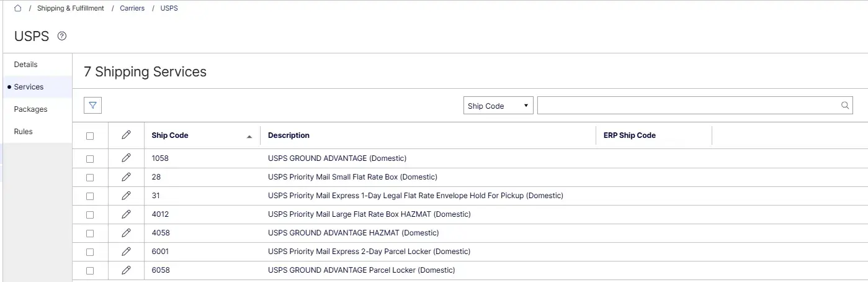Check the box for ship code 1058

(x=90, y=159)
